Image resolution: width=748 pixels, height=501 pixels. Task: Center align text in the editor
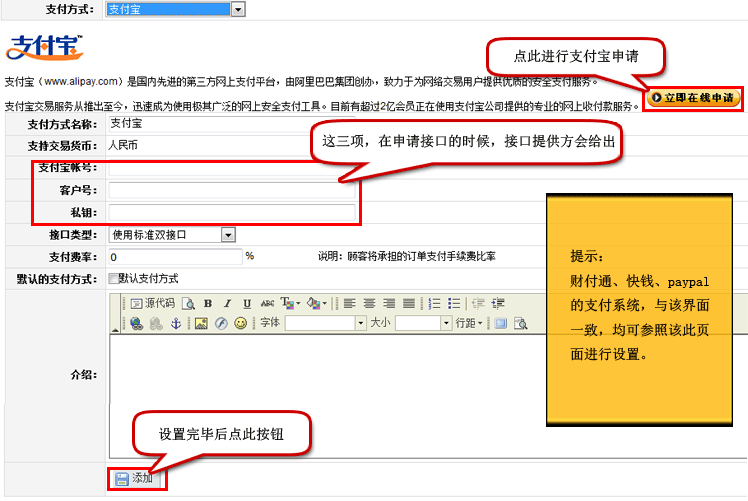pyautogui.click(x=369, y=303)
